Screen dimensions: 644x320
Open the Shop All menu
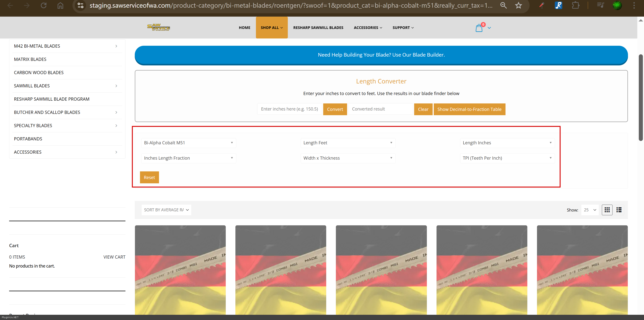tap(272, 28)
